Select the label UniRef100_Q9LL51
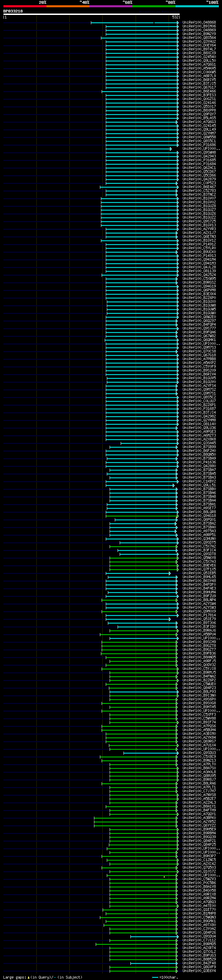This screenshot has width=222, height=980. click(x=199, y=485)
